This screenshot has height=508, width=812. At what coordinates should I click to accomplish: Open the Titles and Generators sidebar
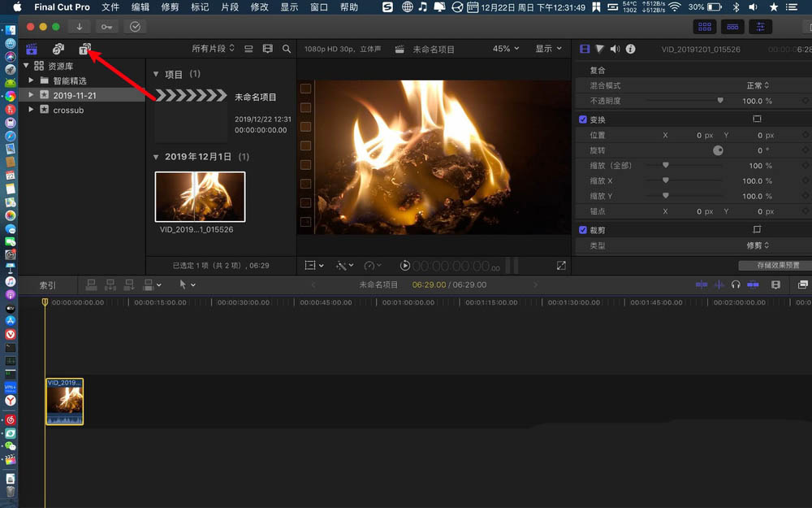point(84,50)
